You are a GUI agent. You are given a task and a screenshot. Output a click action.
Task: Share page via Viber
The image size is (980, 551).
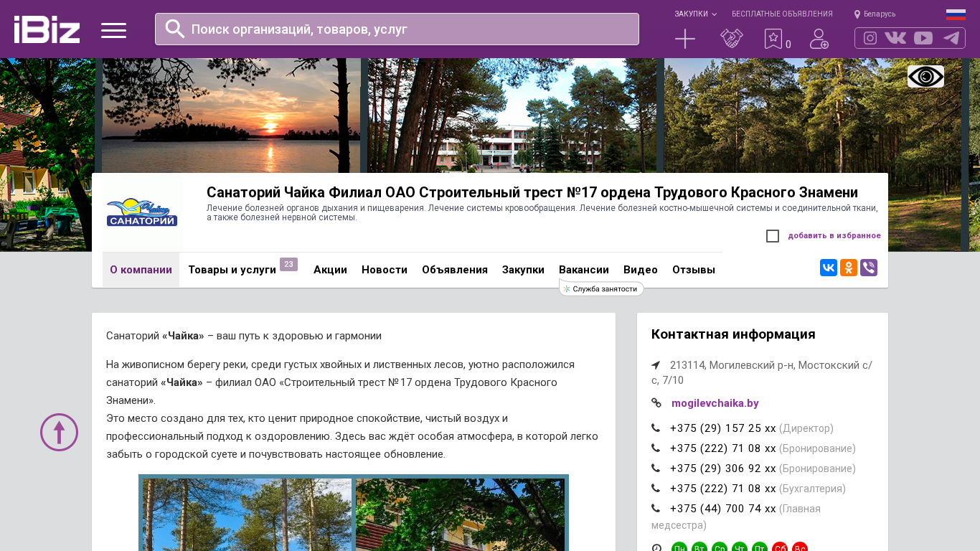(869, 268)
